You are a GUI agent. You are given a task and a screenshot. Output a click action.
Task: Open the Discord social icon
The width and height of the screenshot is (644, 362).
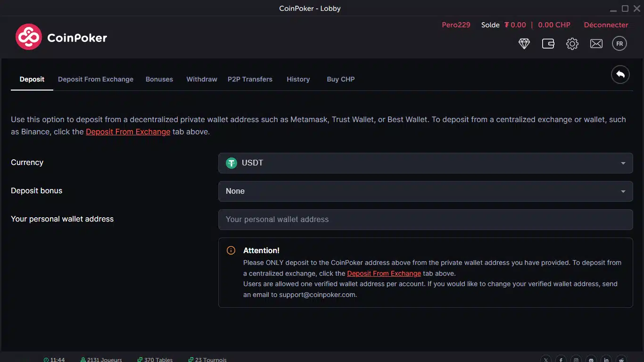click(x=591, y=360)
